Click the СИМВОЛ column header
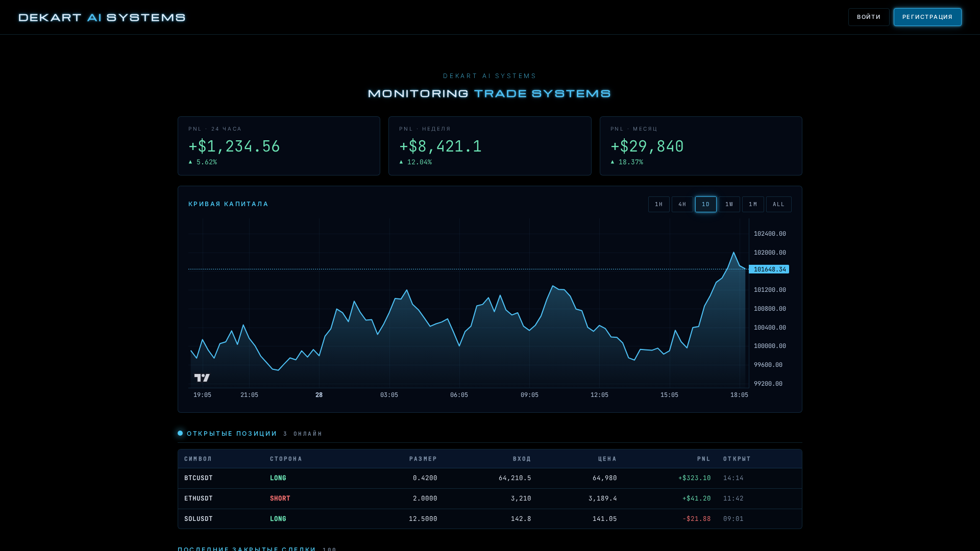This screenshot has height=551, width=980. coord(198,459)
